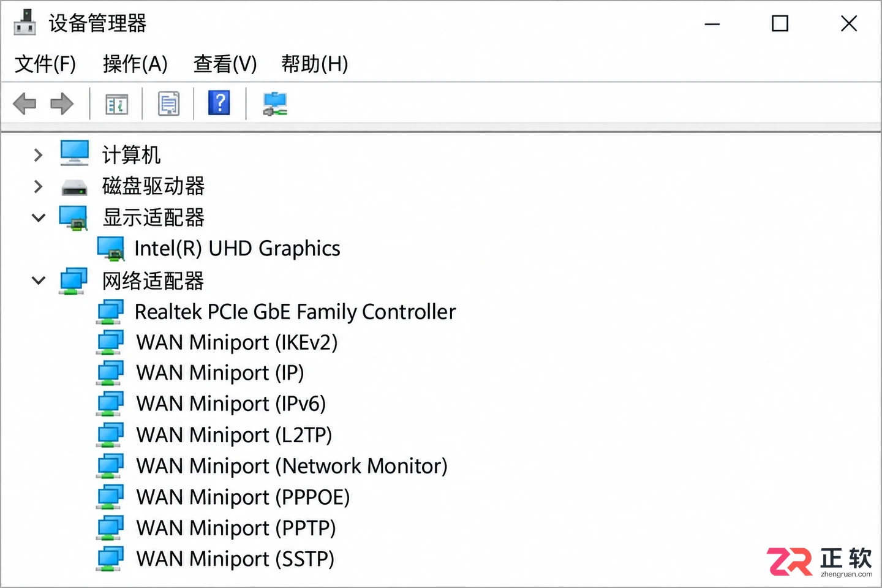Select WAN Miniport (IKEv2) text

237,342
